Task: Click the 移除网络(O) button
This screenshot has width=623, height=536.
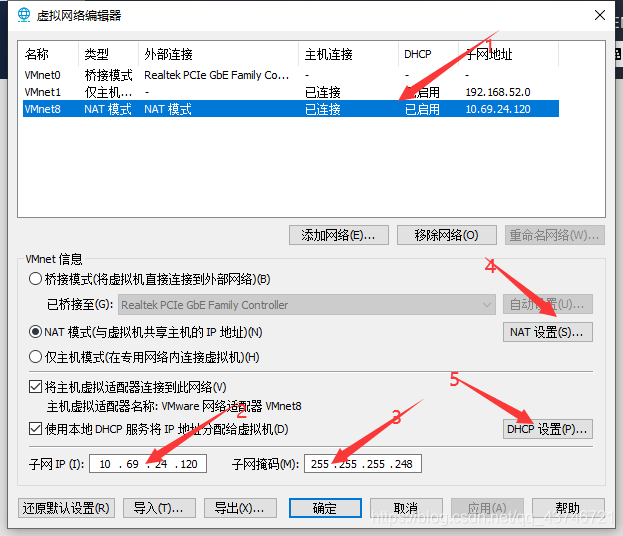Action: click(447, 235)
